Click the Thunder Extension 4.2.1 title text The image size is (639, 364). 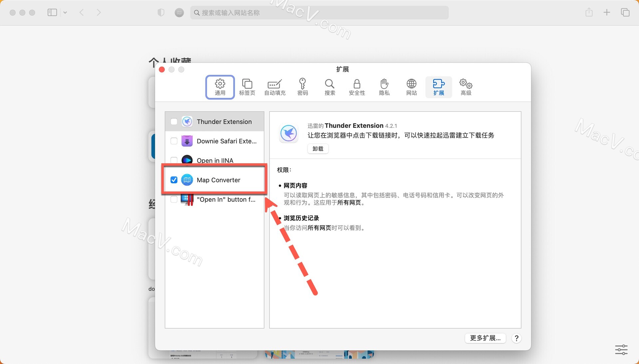pos(352,125)
